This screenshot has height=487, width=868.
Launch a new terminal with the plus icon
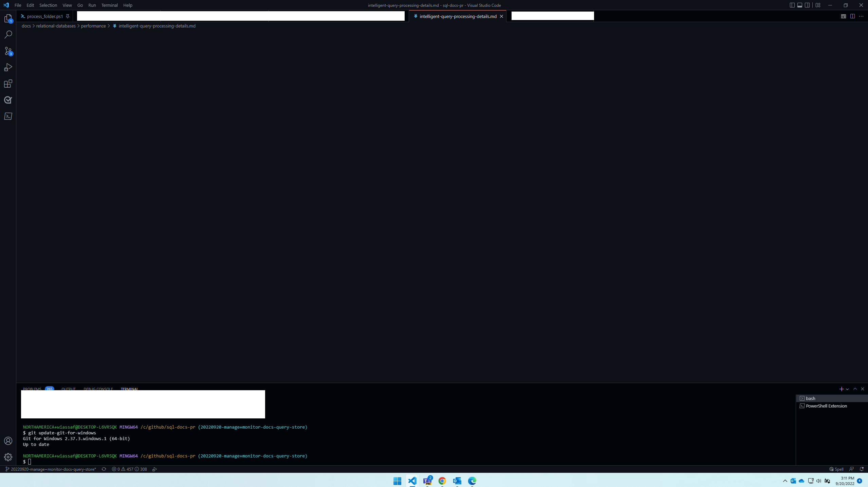(x=842, y=389)
